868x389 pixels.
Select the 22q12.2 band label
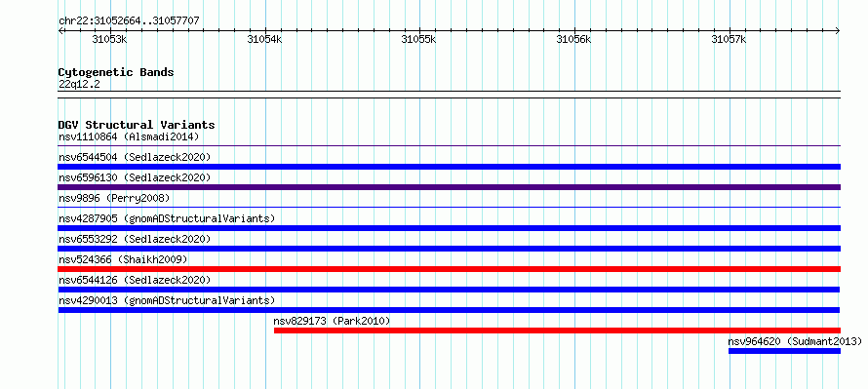coord(79,85)
